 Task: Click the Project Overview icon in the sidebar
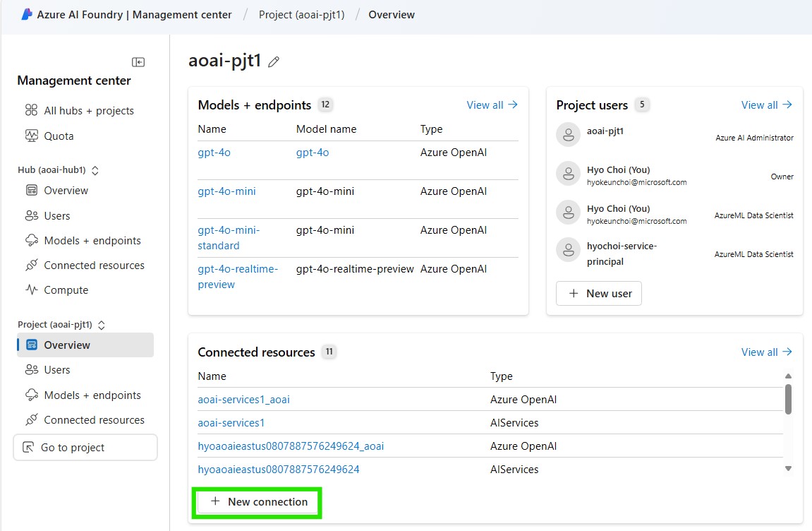coord(32,345)
